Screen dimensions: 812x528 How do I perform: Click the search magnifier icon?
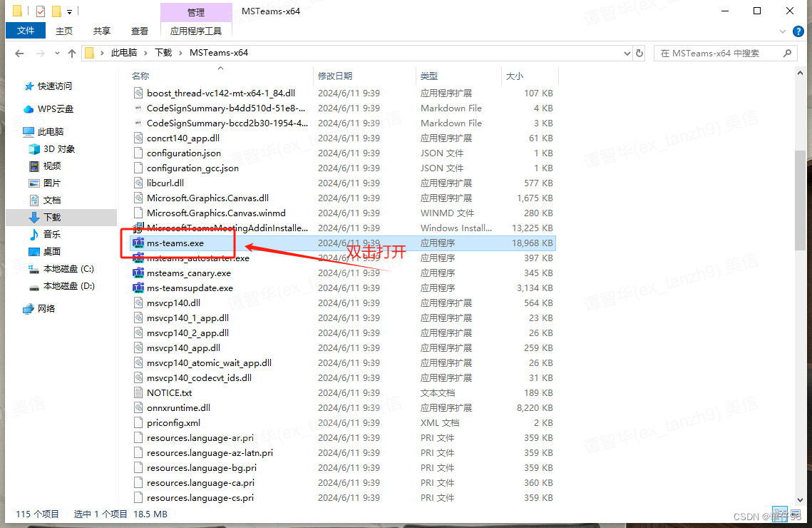[x=788, y=53]
